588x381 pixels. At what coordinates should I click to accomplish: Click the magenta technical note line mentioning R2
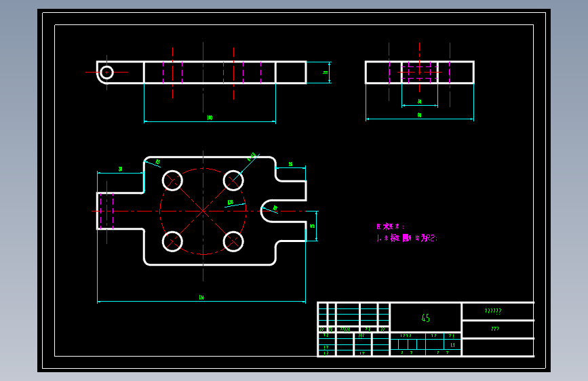point(407,238)
